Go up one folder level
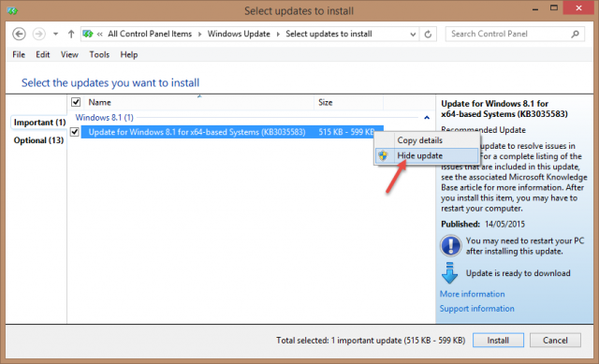This screenshot has width=599, height=364. pos(71,34)
